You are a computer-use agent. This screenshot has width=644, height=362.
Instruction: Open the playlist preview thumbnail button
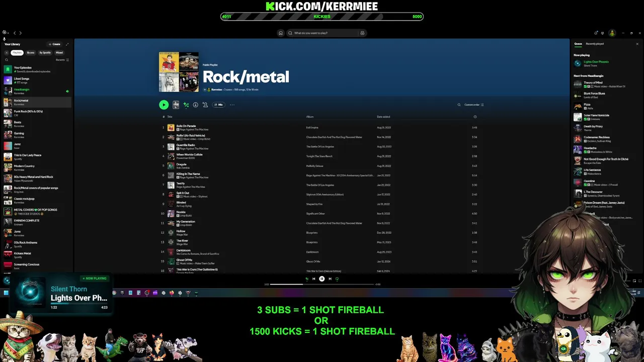(176, 105)
